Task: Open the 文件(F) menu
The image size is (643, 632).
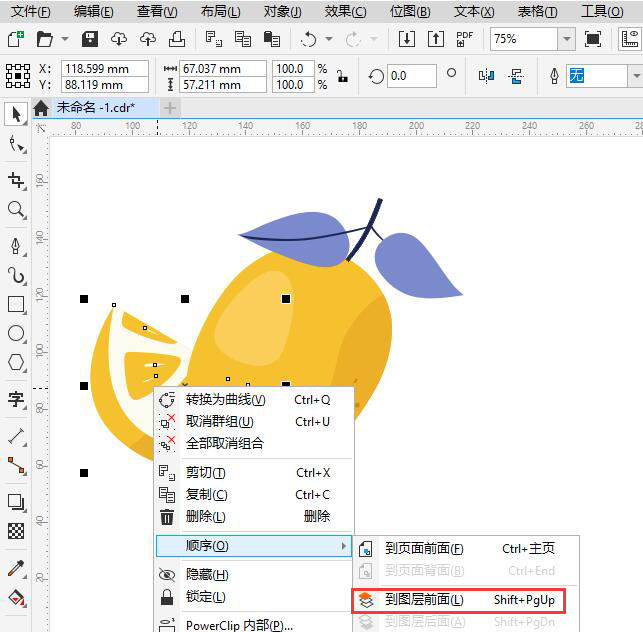Action: click(x=30, y=11)
